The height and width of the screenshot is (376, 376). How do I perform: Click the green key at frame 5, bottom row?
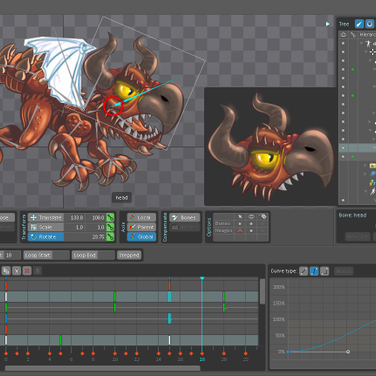point(60,340)
